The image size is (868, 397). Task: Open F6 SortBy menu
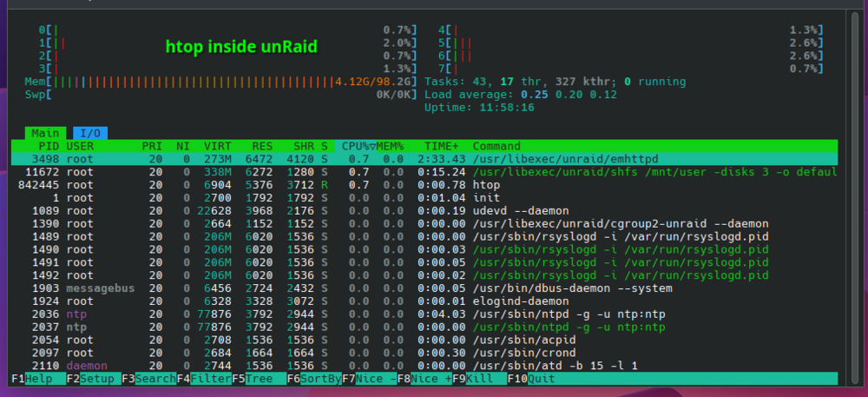[x=314, y=379]
